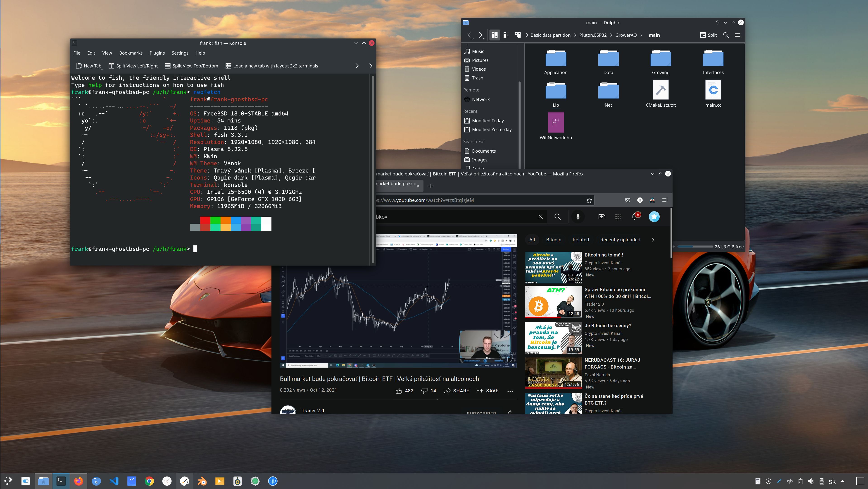Switch Dolphin to compact view mode
868x489 pixels.
click(x=506, y=35)
